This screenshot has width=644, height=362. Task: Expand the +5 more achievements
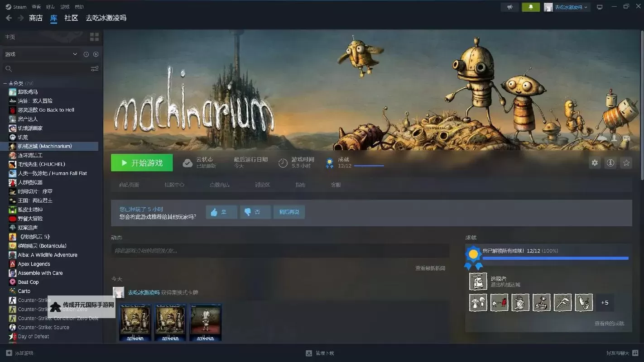(605, 303)
